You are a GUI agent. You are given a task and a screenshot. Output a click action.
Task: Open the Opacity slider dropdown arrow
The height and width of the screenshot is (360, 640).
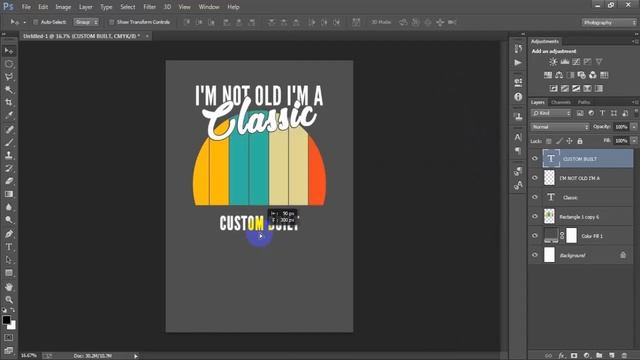click(634, 127)
